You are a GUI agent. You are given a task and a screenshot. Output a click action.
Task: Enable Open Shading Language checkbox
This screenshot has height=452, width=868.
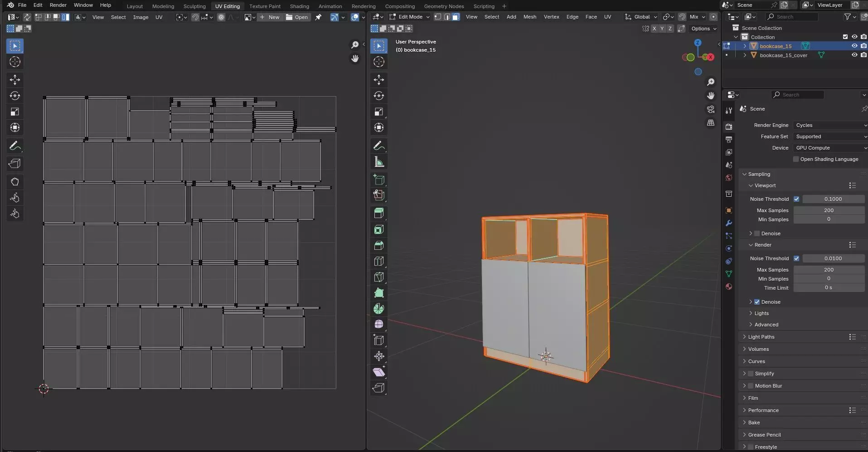(796, 159)
